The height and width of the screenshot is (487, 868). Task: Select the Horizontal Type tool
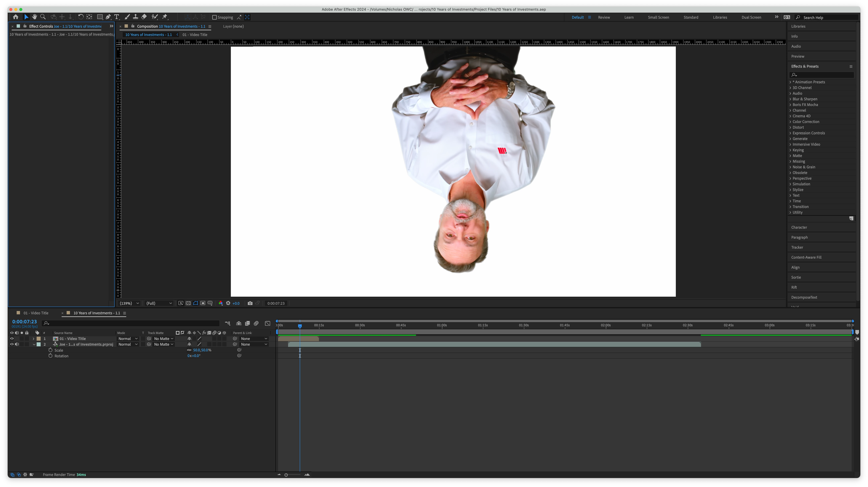point(117,17)
